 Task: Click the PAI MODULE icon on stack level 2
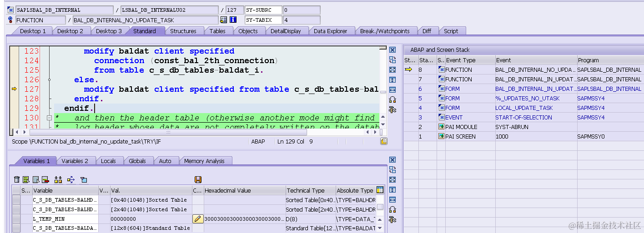point(441,127)
